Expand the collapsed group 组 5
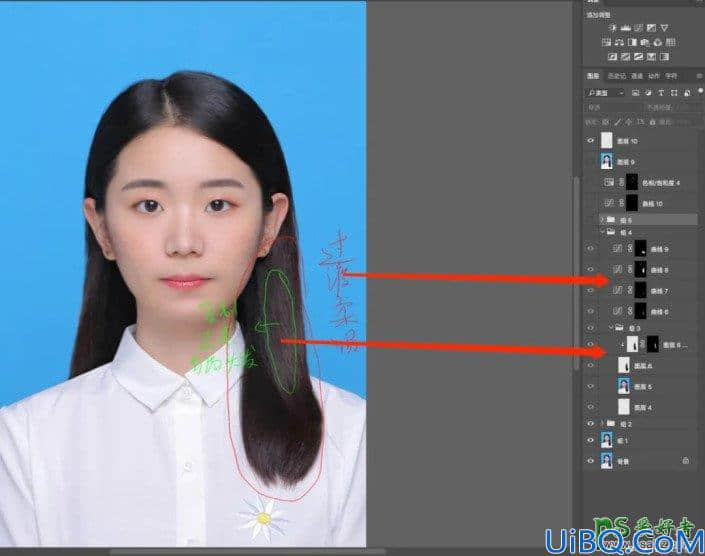Screen dimensions: 705x556 [602, 219]
